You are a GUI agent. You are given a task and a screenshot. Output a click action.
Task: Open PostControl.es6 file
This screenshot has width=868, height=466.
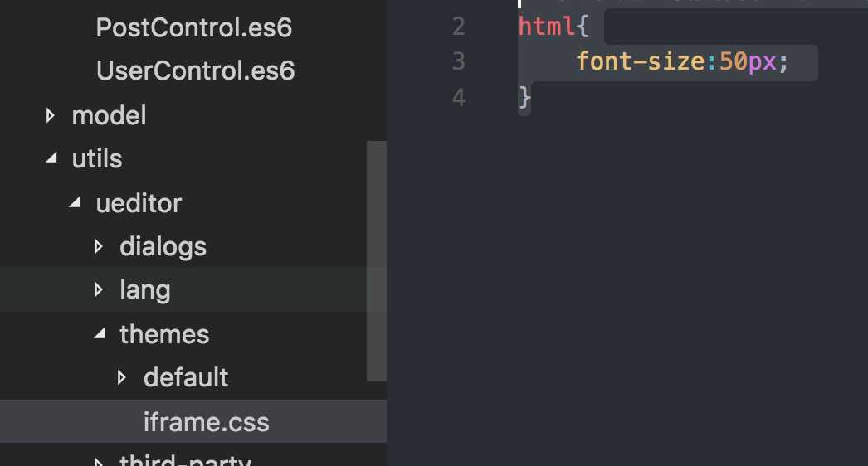pyautogui.click(x=193, y=27)
